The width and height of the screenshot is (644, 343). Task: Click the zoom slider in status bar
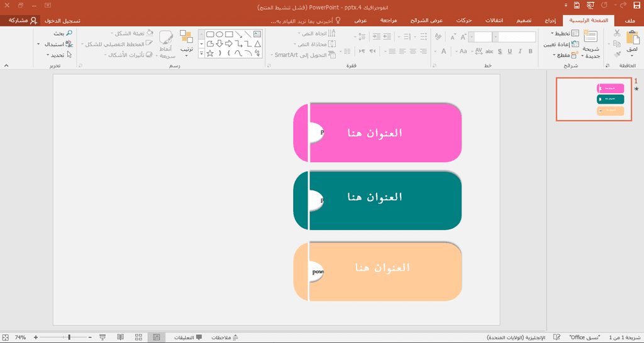pos(64,337)
